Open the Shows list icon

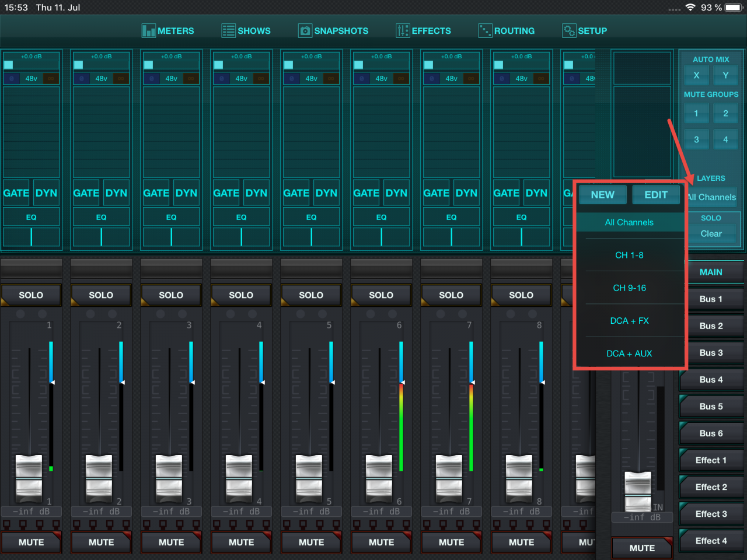[x=228, y=31]
